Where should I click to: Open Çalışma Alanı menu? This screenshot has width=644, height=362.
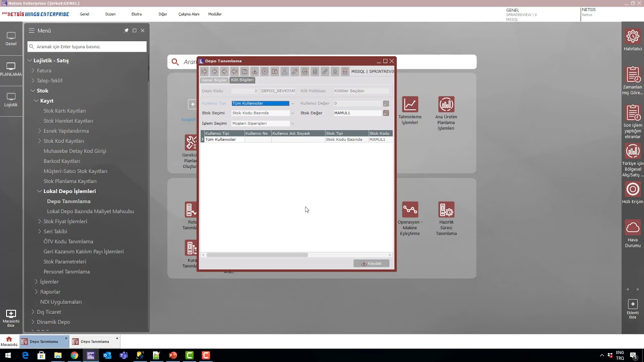[189, 14]
